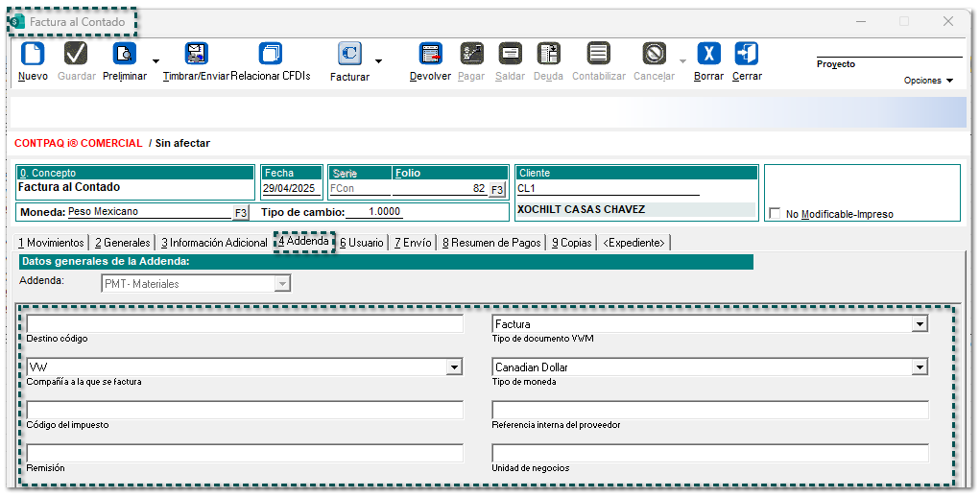Click the Destino código input field
This screenshot has width=980, height=497.
[245, 324]
